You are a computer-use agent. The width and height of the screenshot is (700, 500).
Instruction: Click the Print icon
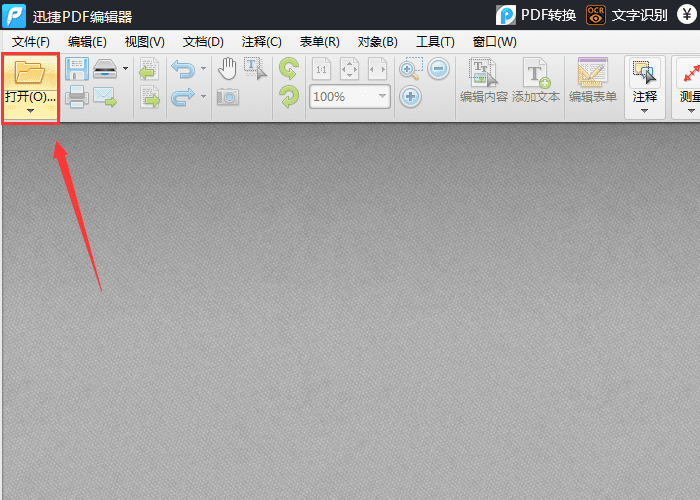(77, 96)
